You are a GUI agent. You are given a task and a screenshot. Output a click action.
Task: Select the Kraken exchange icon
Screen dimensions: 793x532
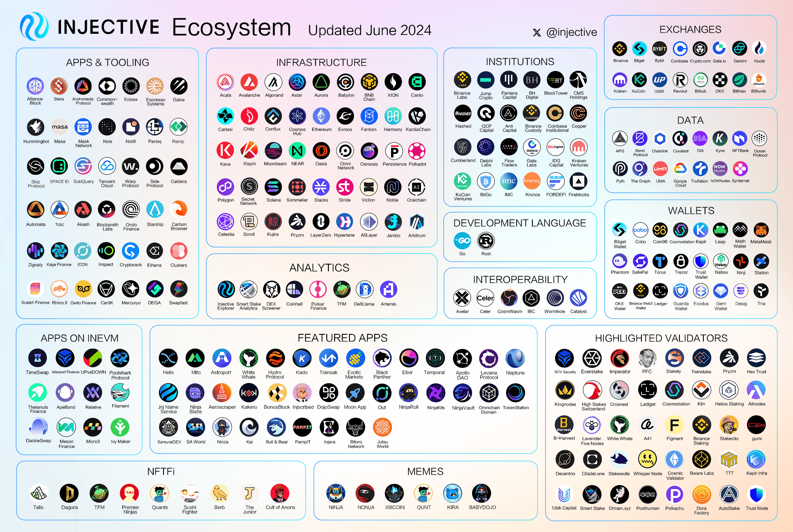tap(620, 80)
